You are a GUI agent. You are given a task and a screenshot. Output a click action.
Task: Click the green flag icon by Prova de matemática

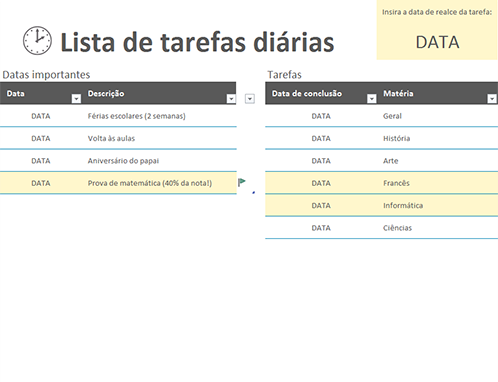coord(242,182)
